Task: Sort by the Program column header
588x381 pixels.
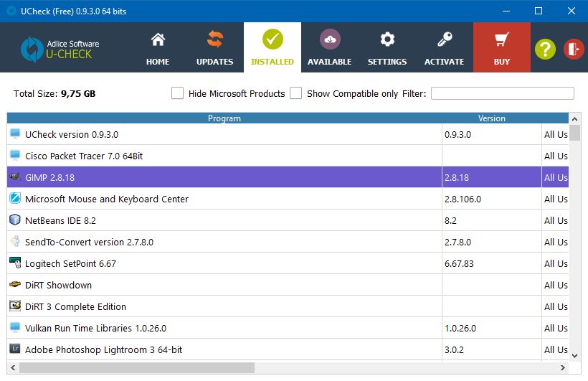Action: [224, 118]
